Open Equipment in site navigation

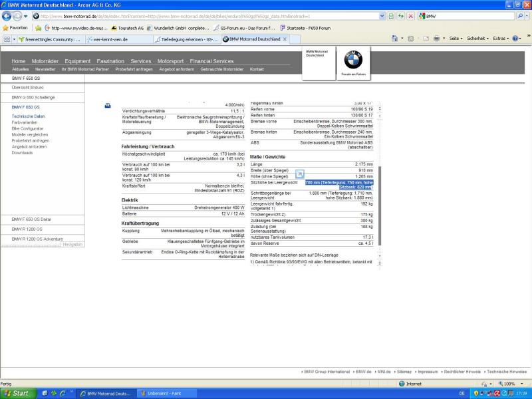pyautogui.click(x=77, y=61)
